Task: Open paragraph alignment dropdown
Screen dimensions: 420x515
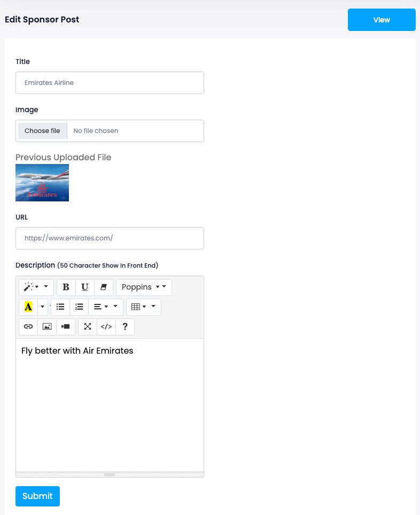Action: click(105, 307)
